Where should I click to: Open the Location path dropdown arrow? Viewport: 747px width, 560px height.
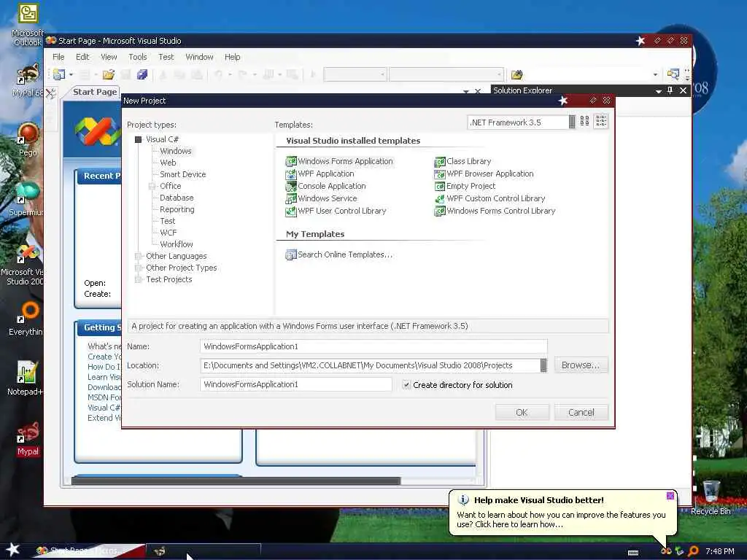tap(543, 365)
